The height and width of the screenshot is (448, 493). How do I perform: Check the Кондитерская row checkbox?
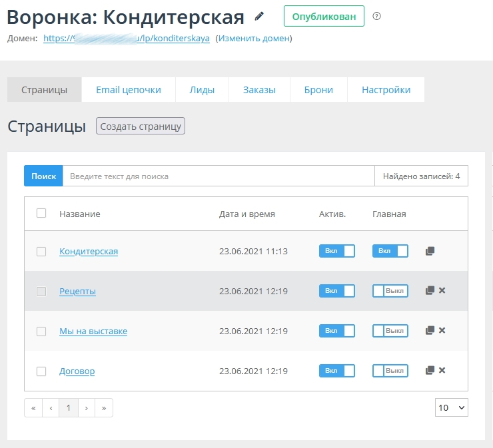click(41, 252)
